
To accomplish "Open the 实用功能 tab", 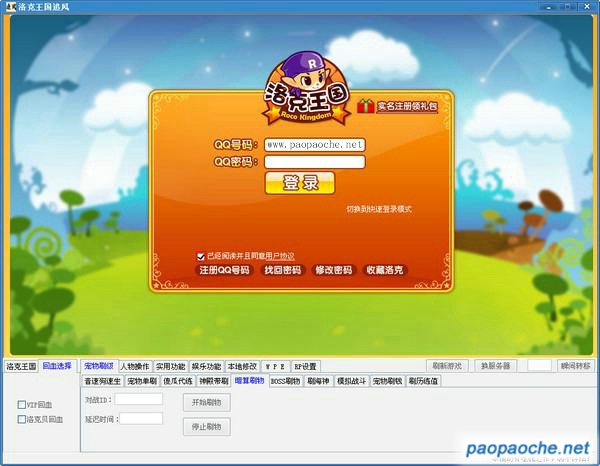I will [x=171, y=367].
